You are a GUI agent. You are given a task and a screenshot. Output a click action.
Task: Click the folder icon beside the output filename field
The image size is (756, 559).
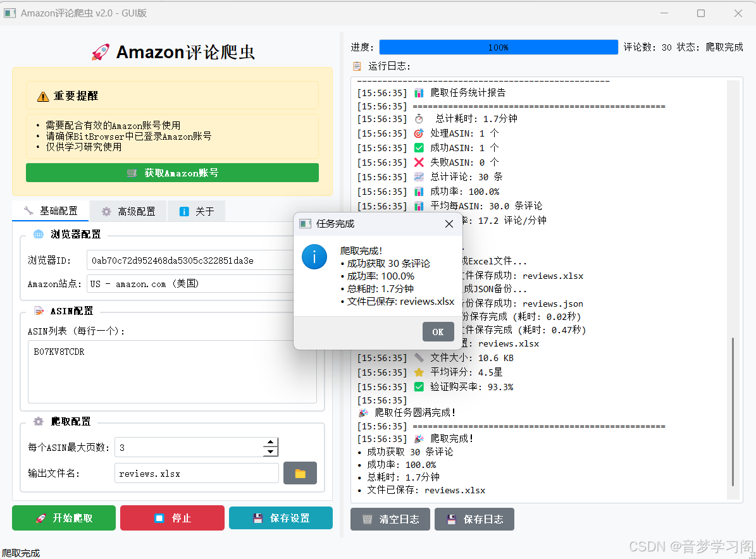pyautogui.click(x=300, y=472)
